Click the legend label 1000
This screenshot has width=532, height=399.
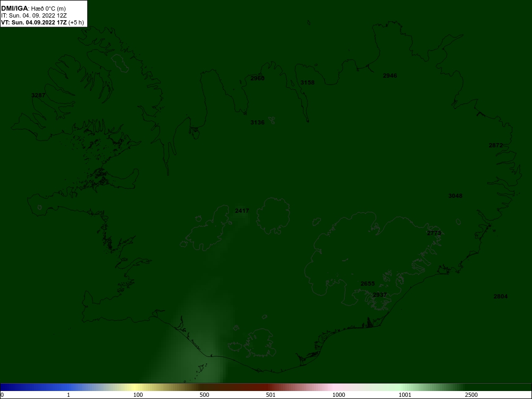pyautogui.click(x=338, y=395)
